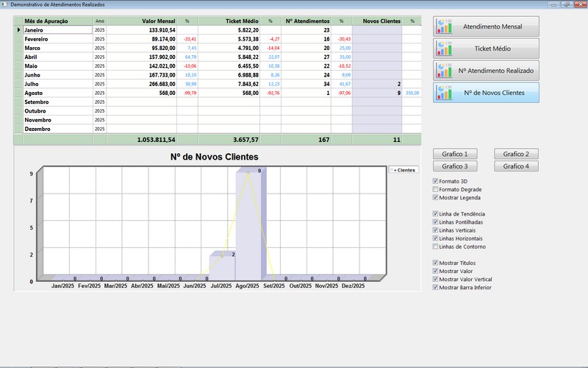
Task: Toggle Mostrar Barra Inferior checkbox
Action: [436, 287]
